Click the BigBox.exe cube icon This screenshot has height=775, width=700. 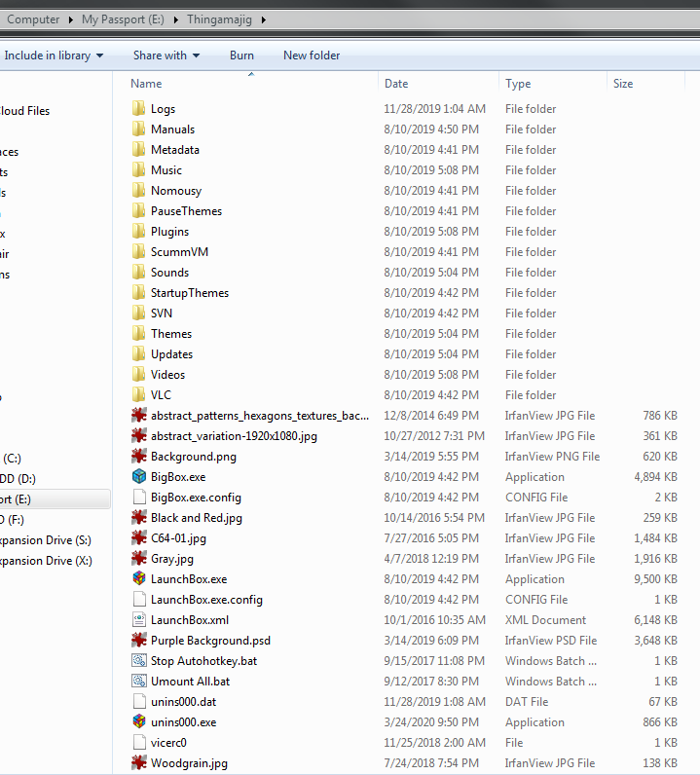[x=139, y=476]
